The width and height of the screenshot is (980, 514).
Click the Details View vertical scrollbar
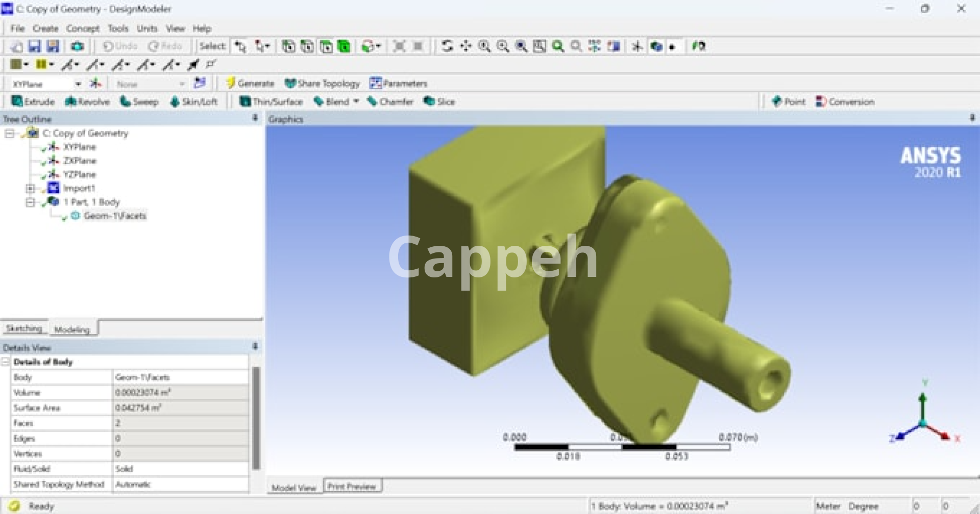(x=256, y=418)
